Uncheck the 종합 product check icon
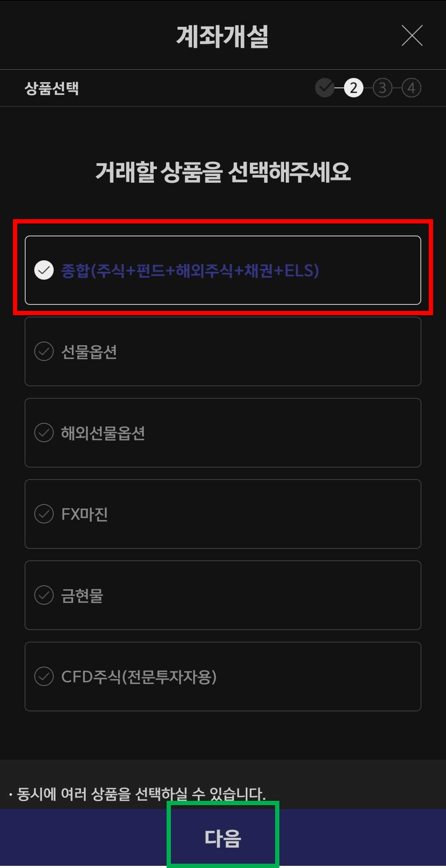This screenshot has width=446, height=868. 44,270
